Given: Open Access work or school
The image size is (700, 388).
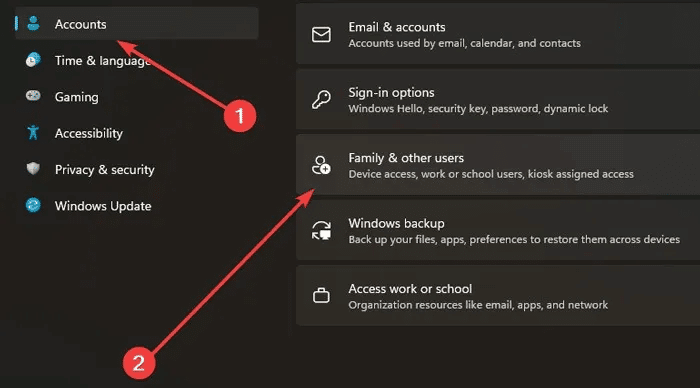Looking at the screenshot, I should pyautogui.click(x=498, y=296).
